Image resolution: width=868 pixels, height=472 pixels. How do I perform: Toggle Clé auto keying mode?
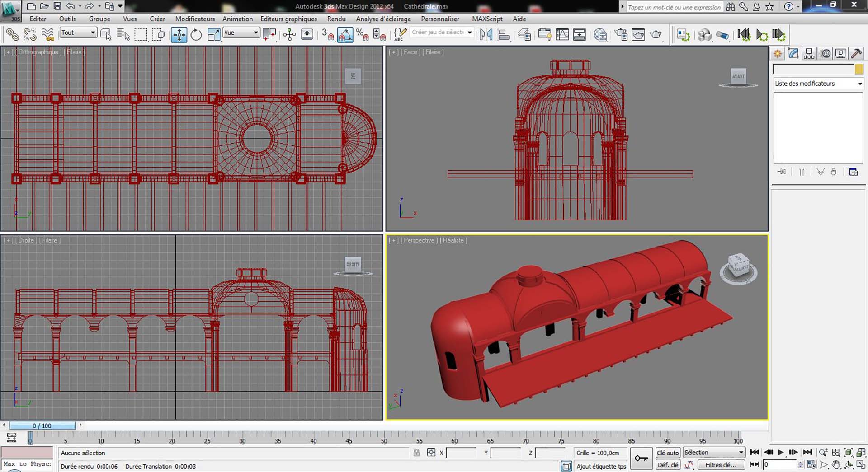pos(667,453)
